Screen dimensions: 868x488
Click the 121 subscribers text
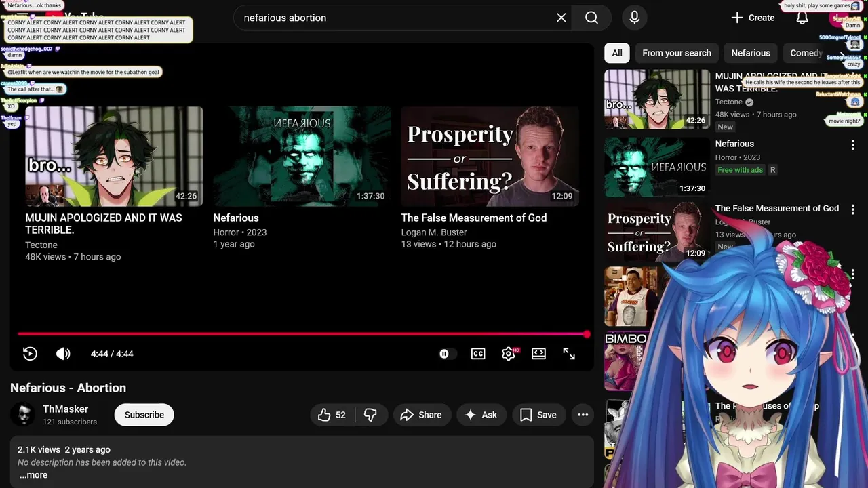(70, 422)
